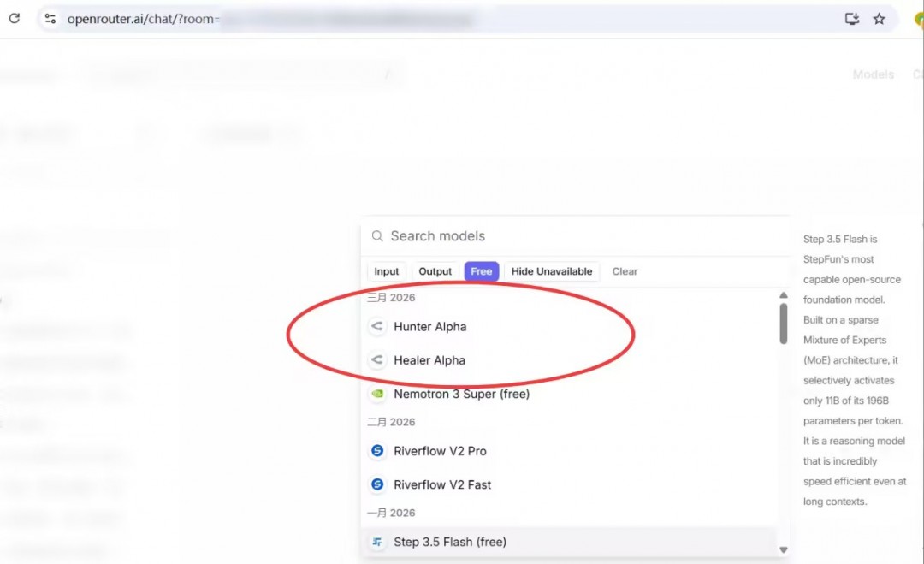Toggle Hide Unavailable filter
The height and width of the screenshot is (564, 924).
(552, 271)
